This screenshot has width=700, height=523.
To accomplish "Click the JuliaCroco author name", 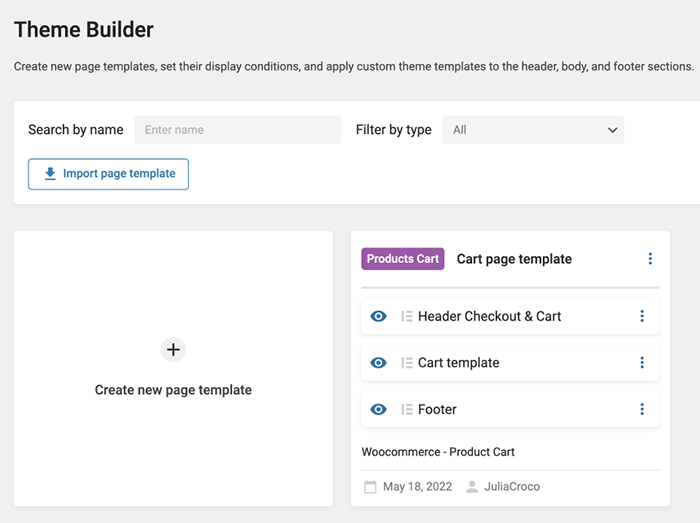I will click(x=512, y=486).
